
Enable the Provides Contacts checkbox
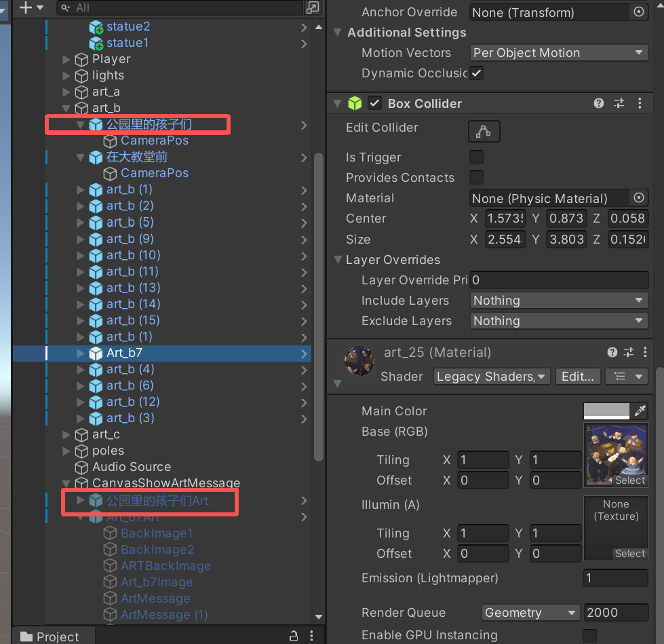point(476,177)
